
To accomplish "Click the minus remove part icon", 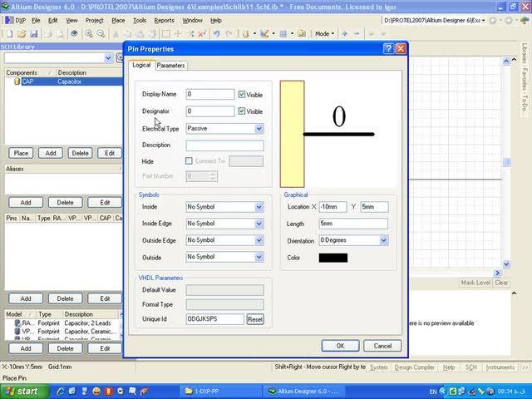I will [357, 33].
